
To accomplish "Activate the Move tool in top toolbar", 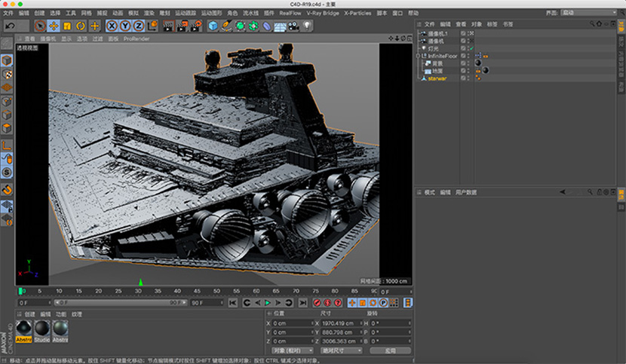I will (x=54, y=26).
